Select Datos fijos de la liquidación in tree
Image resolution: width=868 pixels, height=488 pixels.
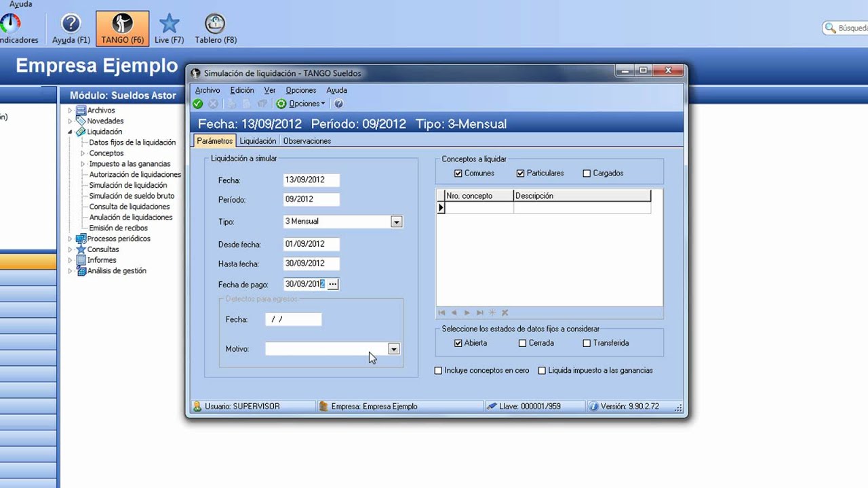click(x=132, y=142)
